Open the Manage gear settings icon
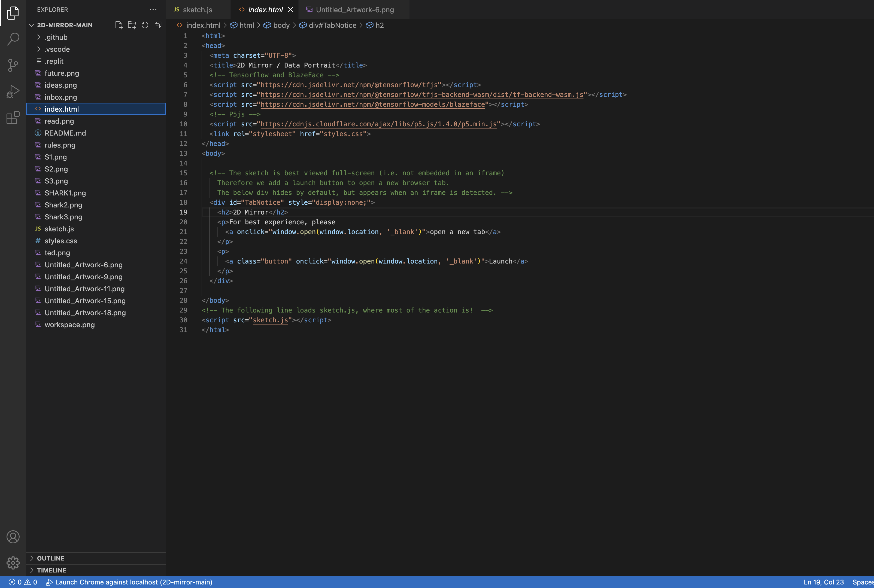The height and width of the screenshot is (588, 874). 13,562
